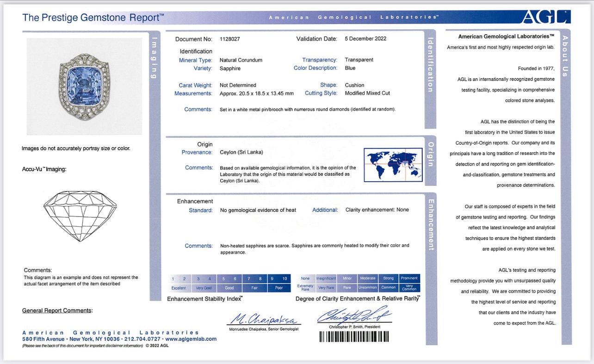Open the vertical About Us tab

(x=565, y=56)
